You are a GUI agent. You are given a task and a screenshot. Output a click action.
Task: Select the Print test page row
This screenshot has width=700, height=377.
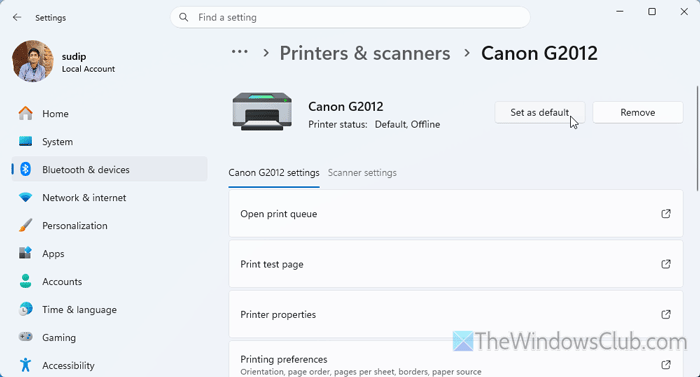[x=456, y=264]
